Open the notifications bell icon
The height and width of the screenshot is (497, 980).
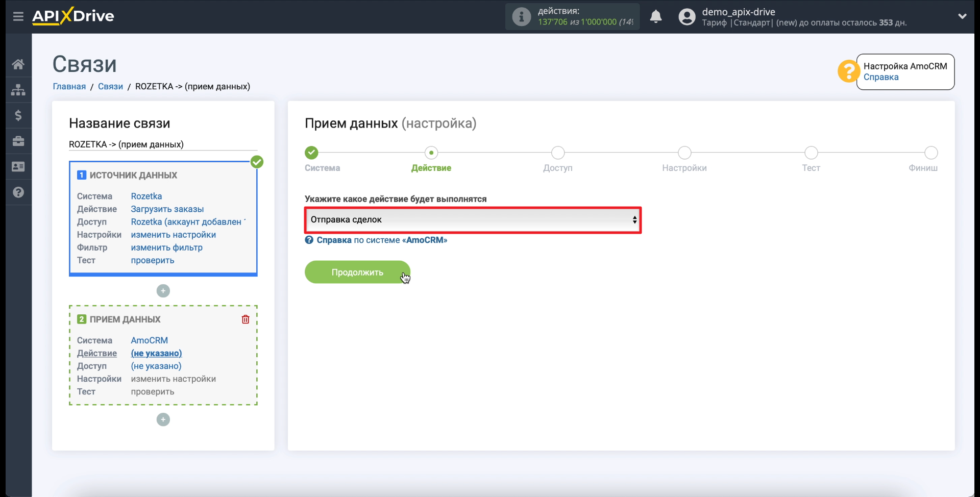point(656,17)
